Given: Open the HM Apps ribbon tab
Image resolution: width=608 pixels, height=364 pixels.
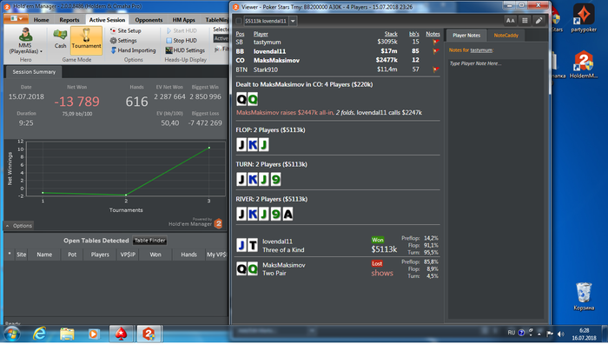Looking at the screenshot, I should tap(183, 20).
